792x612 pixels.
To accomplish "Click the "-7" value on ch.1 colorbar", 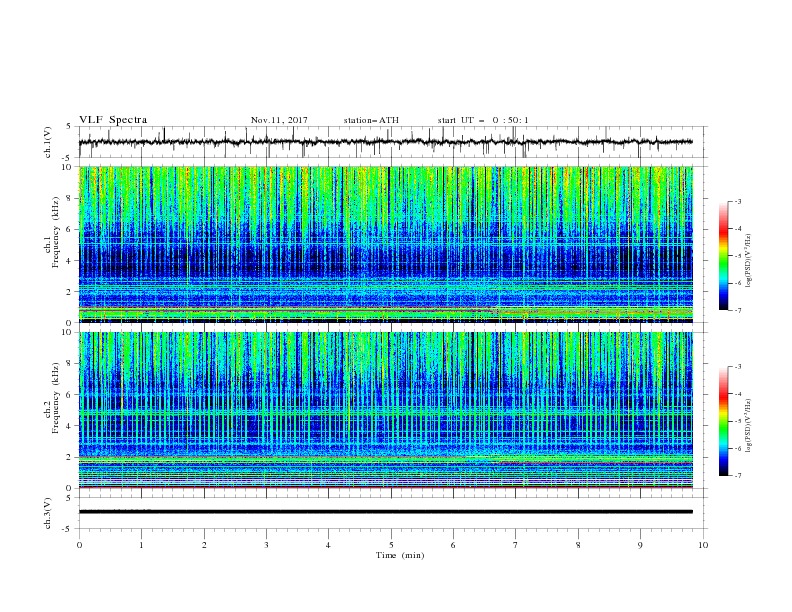I will tap(737, 311).
